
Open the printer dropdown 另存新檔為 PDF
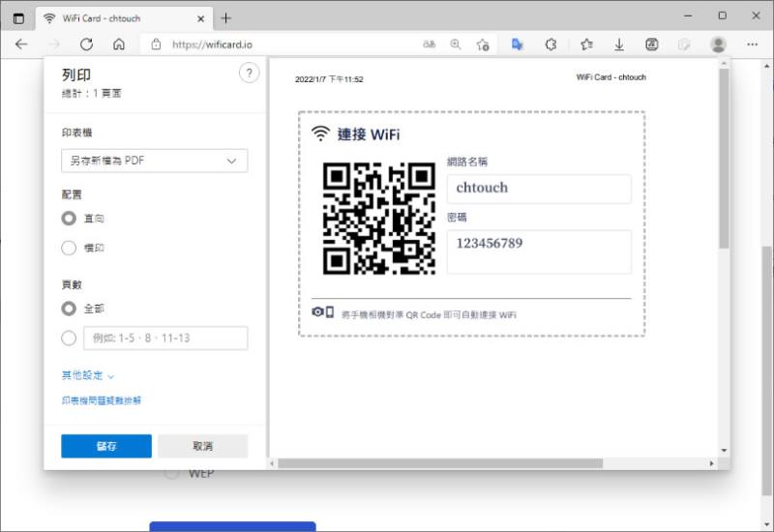pos(155,161)
